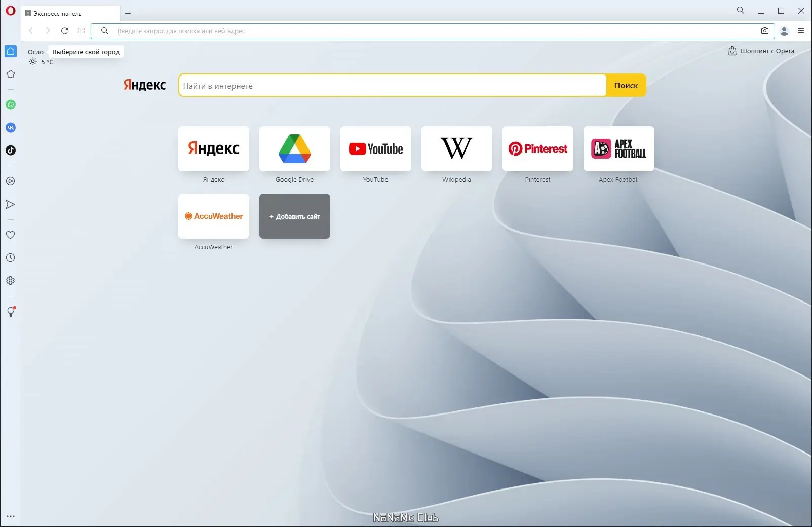Viewport: 812px width, 527px height.
Task: Open the Яндекс logo beside the search box
Action: pyautogui.click(x=145, y=85)
